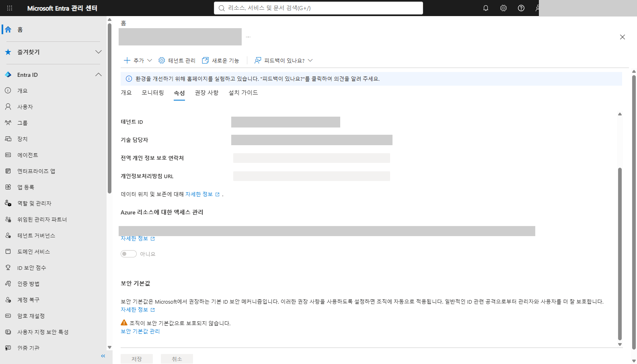Viewport: 637px width, 364px height.
Task: Switch to the 설치 가이드 tab
Action: (243, 93)
